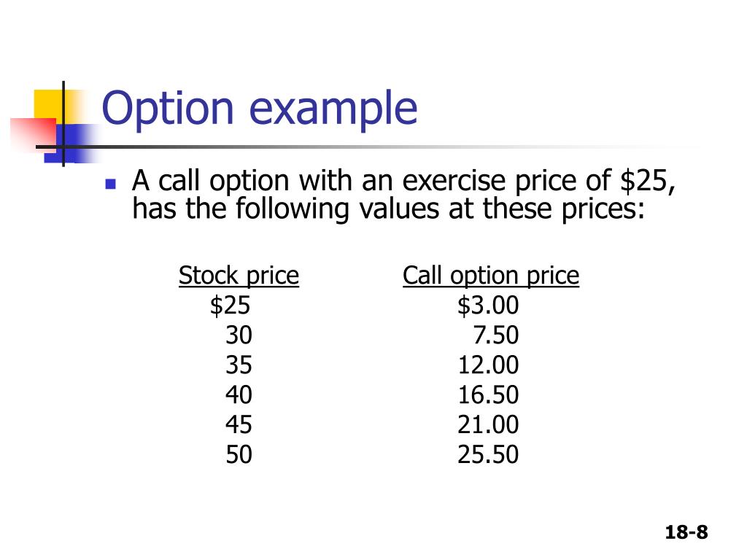Click the call option price 16.50
The width and height of the screenshot is (747, 560).
(x=488, y=394)
